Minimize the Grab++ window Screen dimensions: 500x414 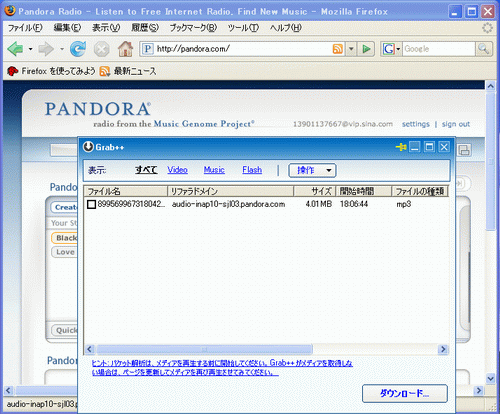click(x=414, y=147)
